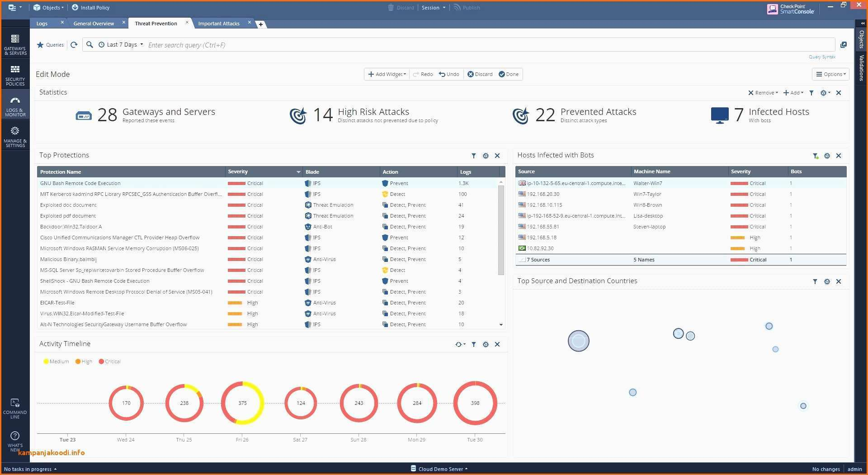Toggle the Medium severity legend in Activity Timeline

tap(56, 361)
